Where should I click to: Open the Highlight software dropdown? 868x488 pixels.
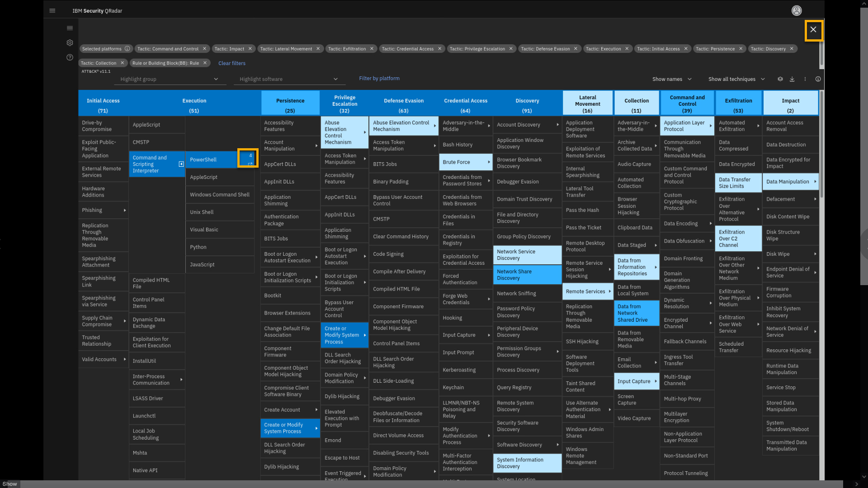[x=289, y=79]
